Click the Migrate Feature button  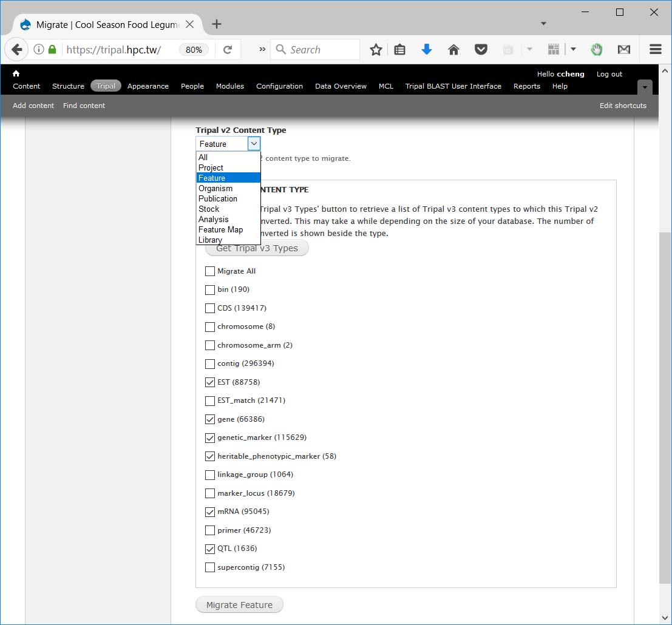(239, 605)
